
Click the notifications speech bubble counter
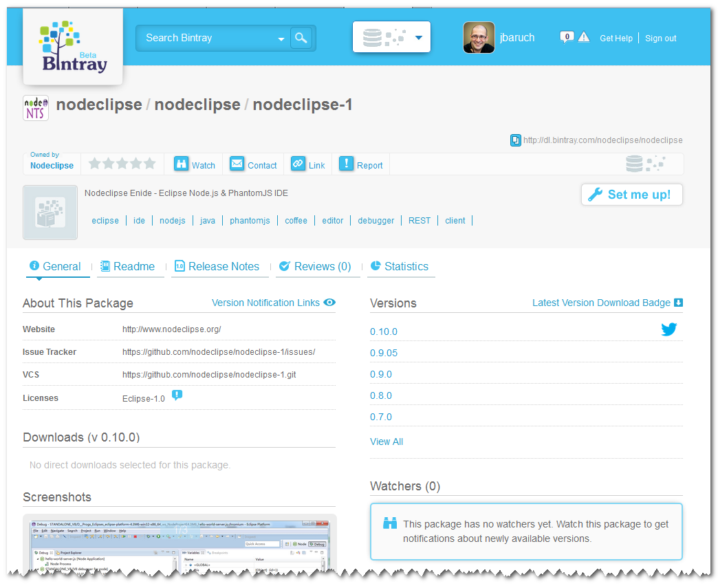click(567, 37)
